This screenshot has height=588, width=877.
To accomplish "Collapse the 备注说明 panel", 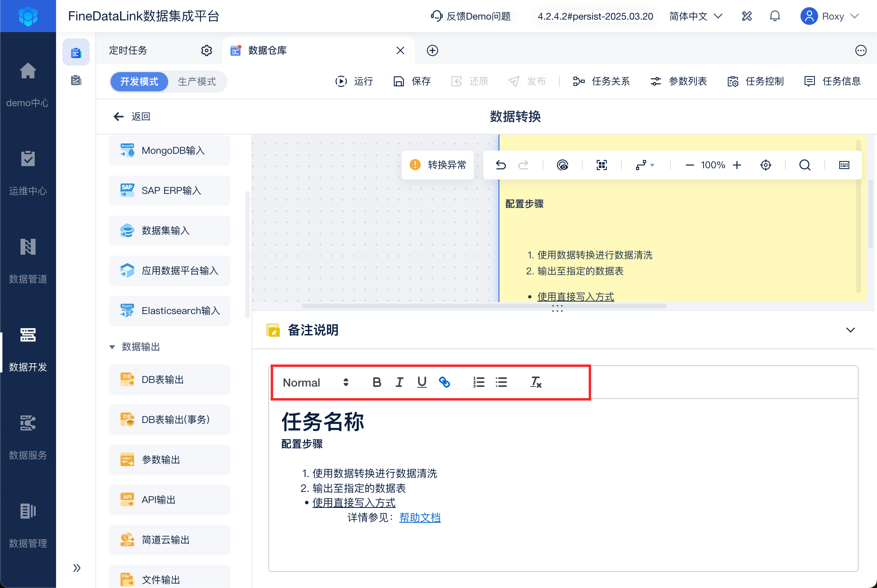I will (x=851, y=330).
